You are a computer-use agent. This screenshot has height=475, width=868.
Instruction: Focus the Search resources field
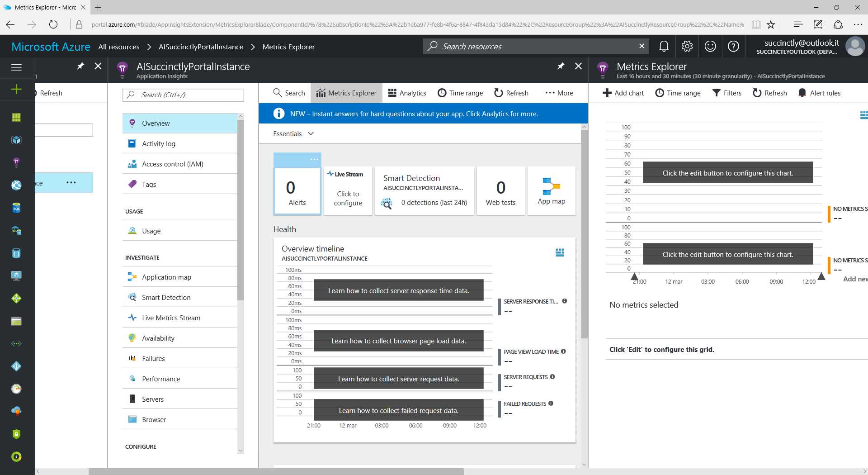coord(536,46)
